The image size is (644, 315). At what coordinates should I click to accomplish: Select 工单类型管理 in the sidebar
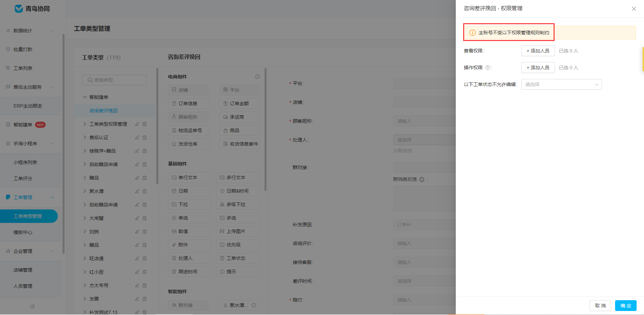pyautogui.click(x=29, y=216)
